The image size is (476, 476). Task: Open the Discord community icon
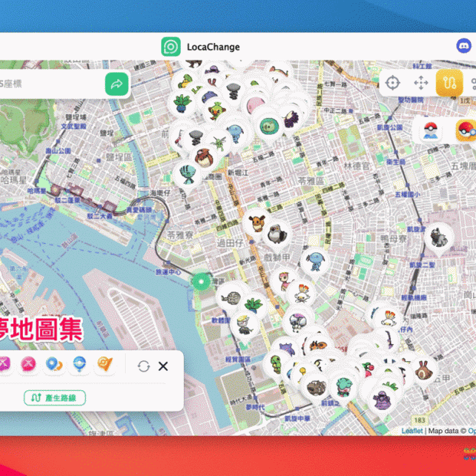tap(464, 47)
